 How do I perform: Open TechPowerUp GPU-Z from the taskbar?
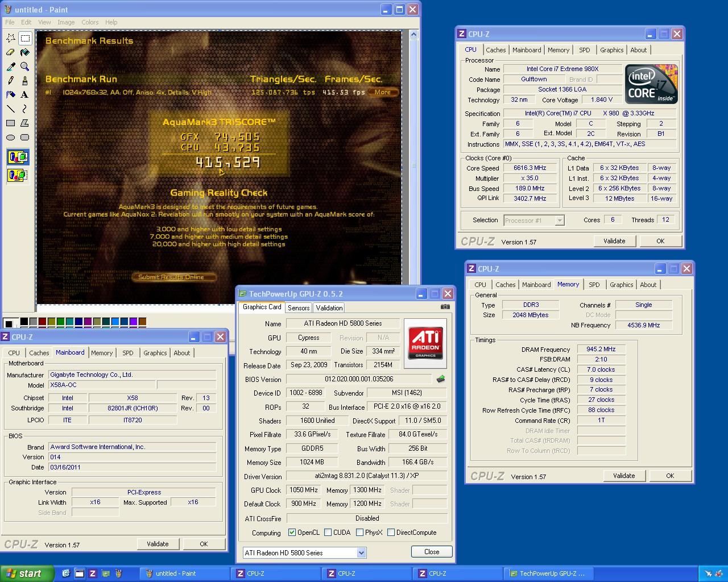[x=549, y=573]
